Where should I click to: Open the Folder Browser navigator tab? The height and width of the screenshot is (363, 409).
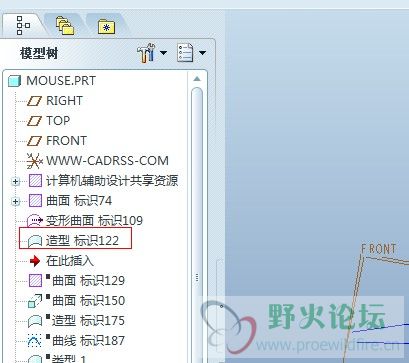(65, 25)
